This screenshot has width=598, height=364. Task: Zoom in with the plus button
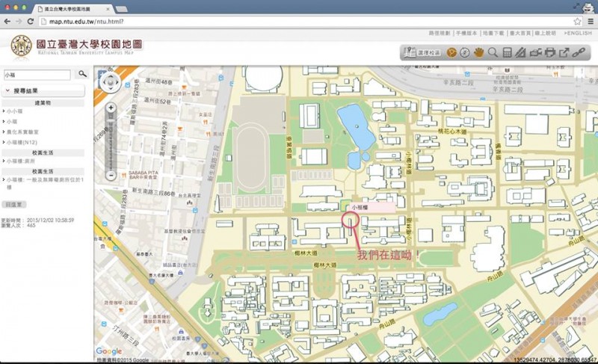pyautogui.click(x=111, y=108)
